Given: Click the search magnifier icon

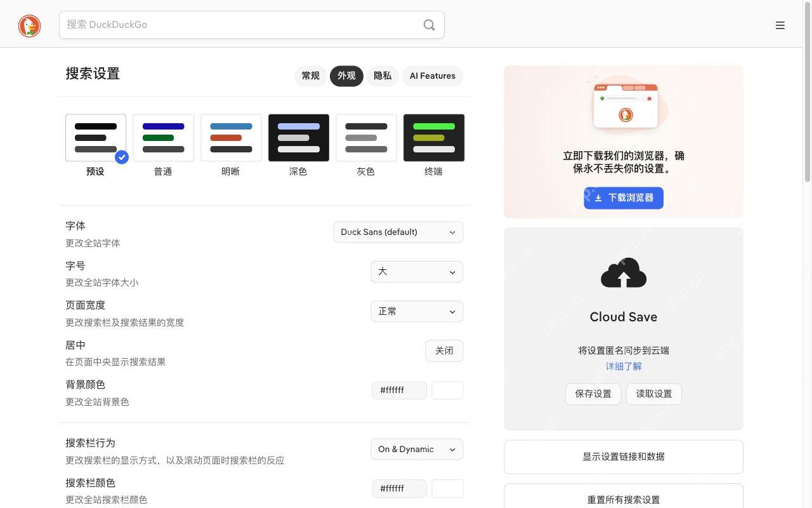Looking at the screenshot, I should click(429, 25).
